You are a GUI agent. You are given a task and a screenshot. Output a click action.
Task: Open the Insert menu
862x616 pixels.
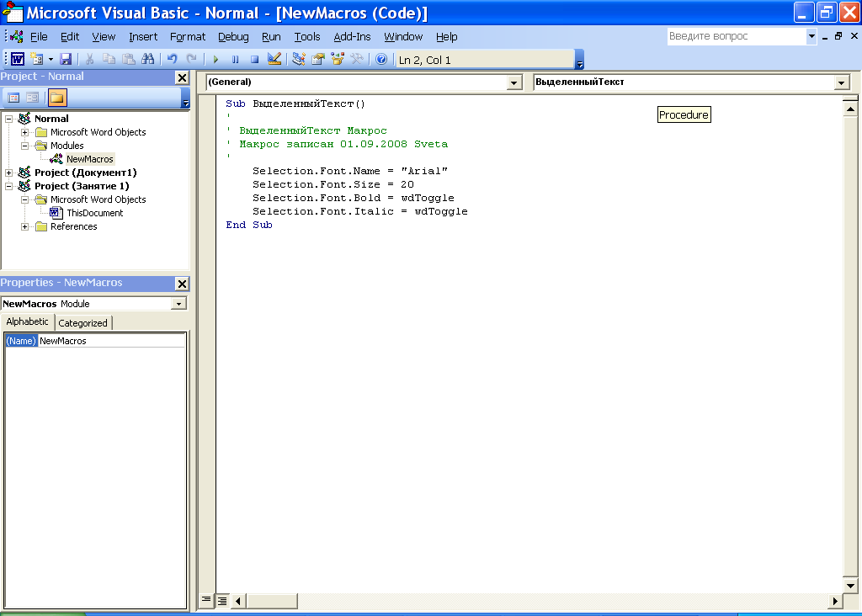pyautogui.click(x=143, y=36)
